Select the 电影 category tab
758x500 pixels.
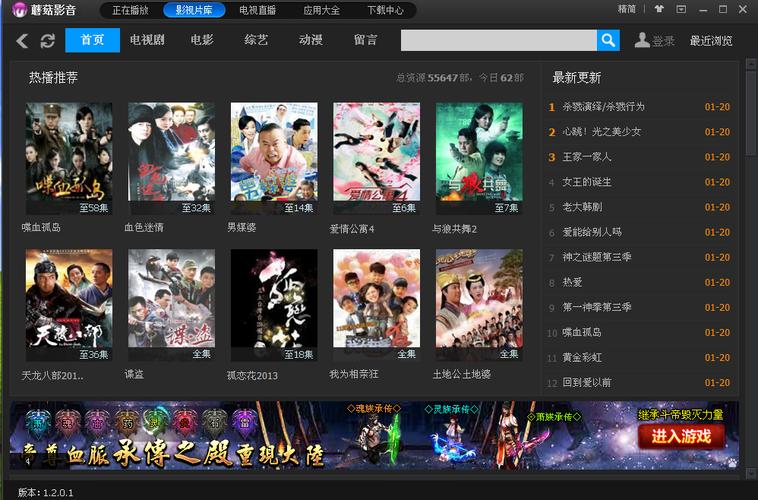pyautogui.click(x=202, y=40)
